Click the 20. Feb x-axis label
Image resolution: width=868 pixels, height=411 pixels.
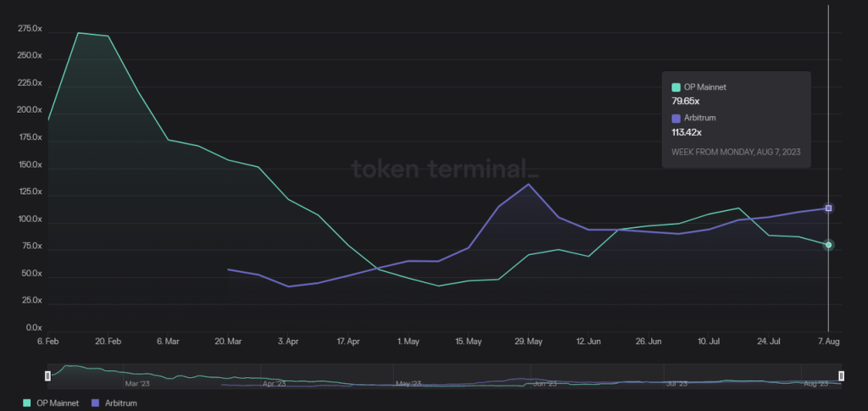click(x=108, y=342)
